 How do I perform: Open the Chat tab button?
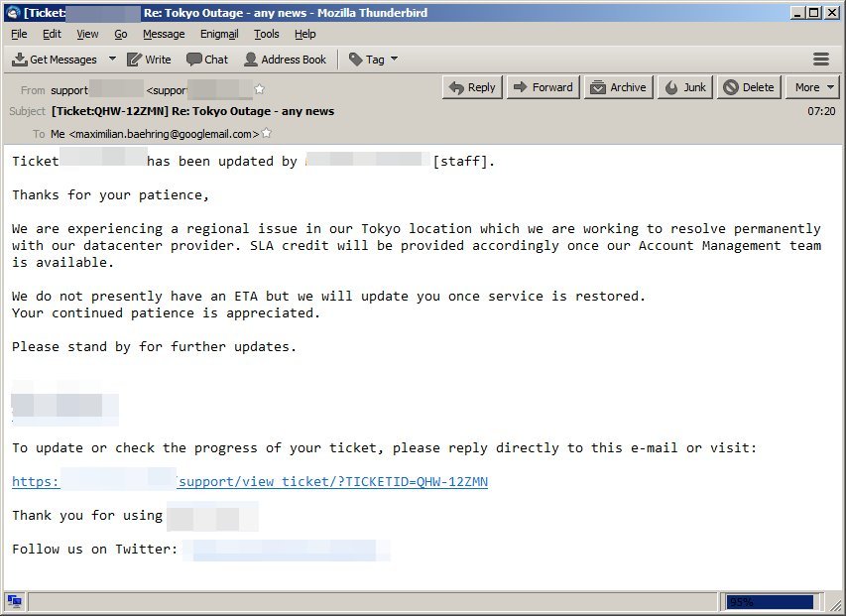(207, 60)
